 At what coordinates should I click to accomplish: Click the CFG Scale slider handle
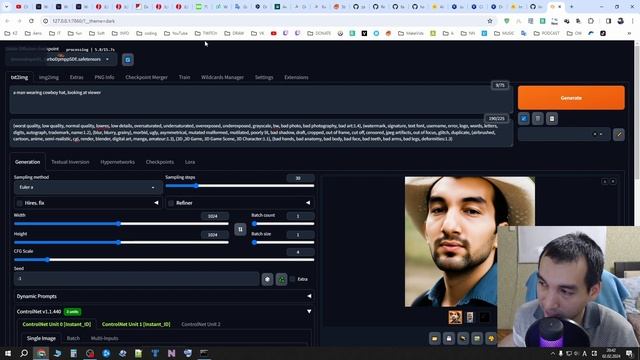pyautogui.click(x=48, y=260)
